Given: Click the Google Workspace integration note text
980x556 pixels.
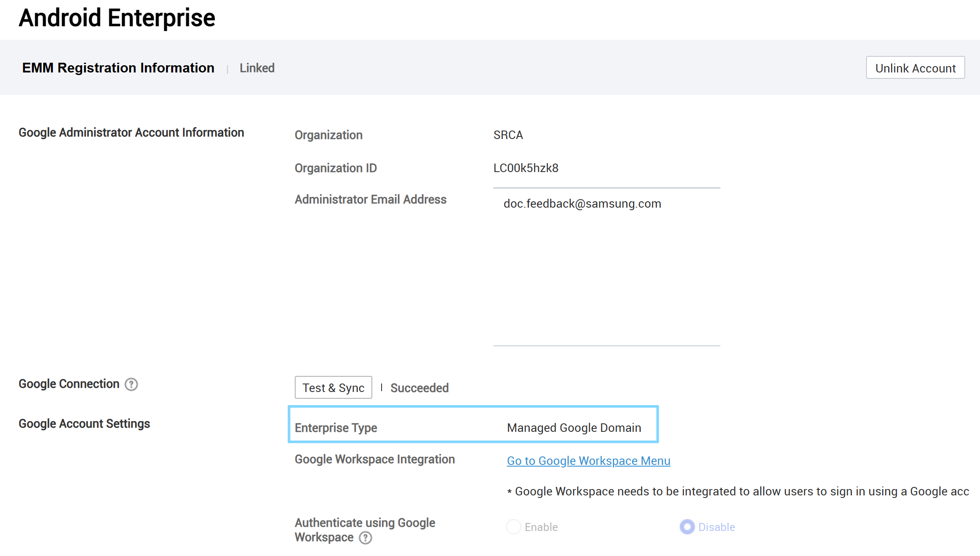Looking at the screenshot, I should (738, 492).
